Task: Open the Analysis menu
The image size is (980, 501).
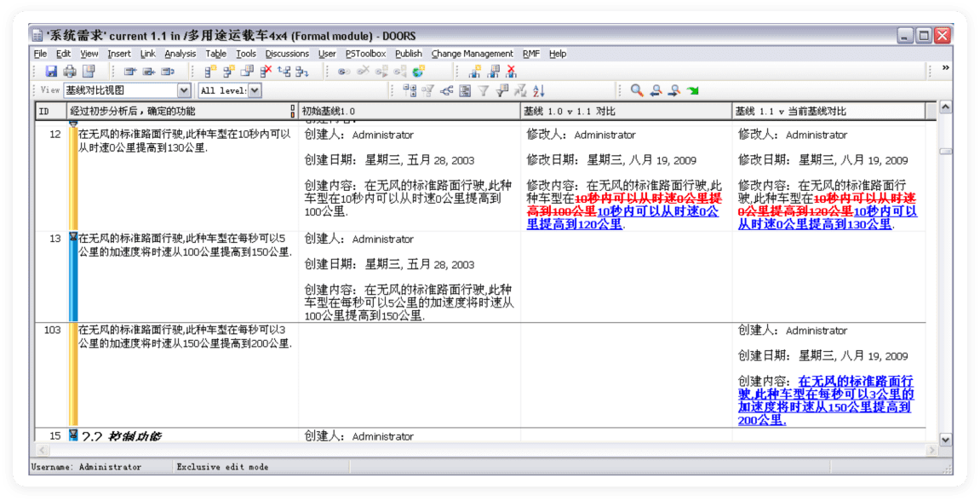Action: click(180, 54)
